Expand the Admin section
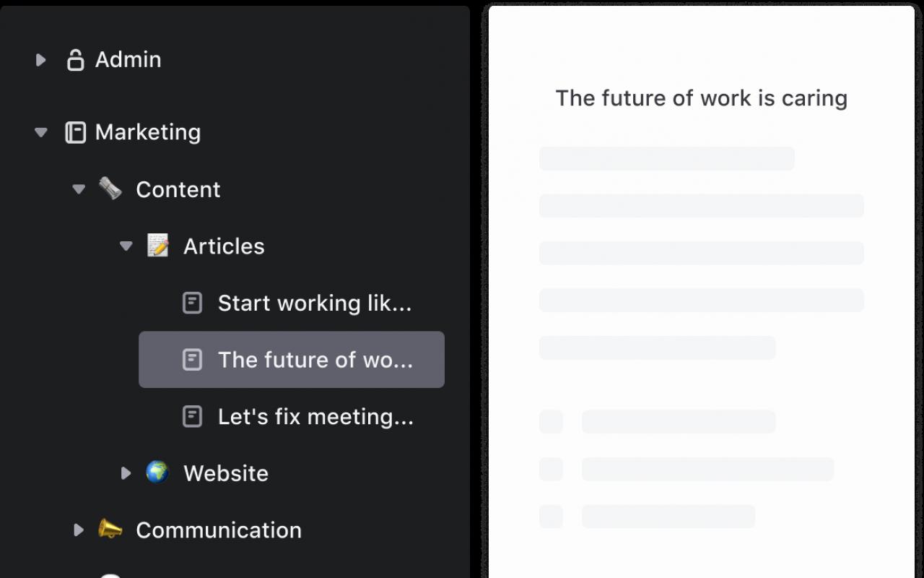The width and height of the screenshot is (924, 578). [41, 60]
